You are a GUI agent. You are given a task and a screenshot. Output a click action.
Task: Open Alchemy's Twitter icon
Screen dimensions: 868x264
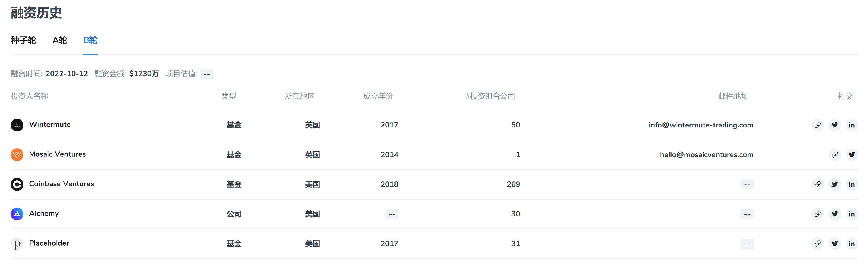point(835,214)
